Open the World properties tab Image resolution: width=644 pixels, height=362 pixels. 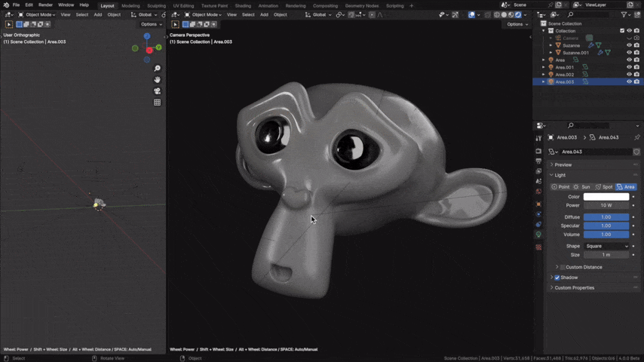(x=538, y=192)
